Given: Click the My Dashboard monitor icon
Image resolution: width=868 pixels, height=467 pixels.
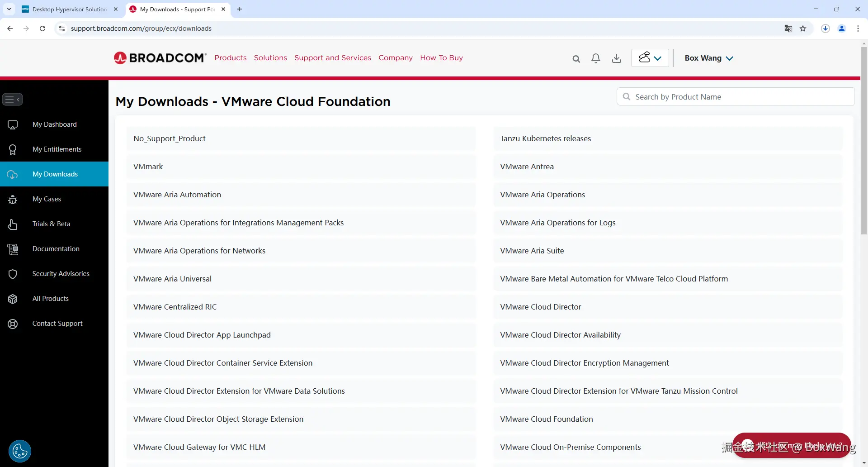Looking at the screenshot, I should pos(13,124).
